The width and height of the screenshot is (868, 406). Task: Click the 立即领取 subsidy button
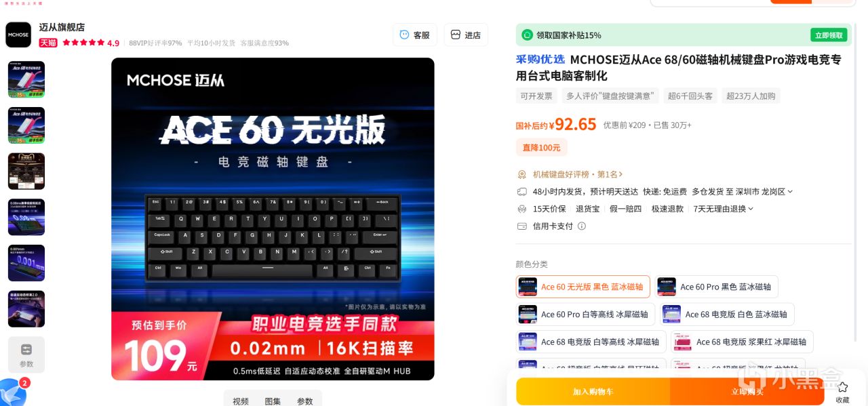829,35
